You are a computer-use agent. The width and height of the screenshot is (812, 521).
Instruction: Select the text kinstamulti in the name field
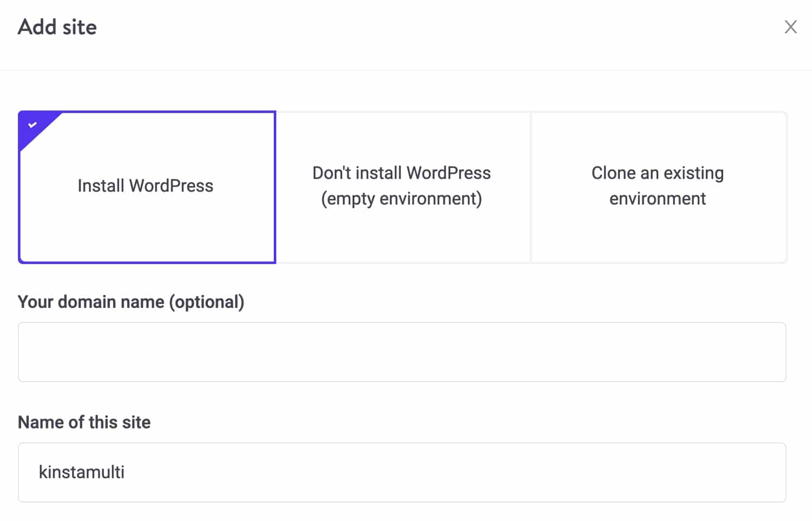pyautogui.click(x=82, y=472)
